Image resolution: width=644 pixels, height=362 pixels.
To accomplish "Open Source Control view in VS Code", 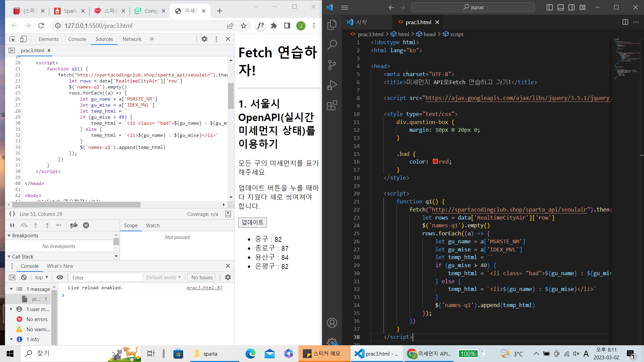I will 332,65.
